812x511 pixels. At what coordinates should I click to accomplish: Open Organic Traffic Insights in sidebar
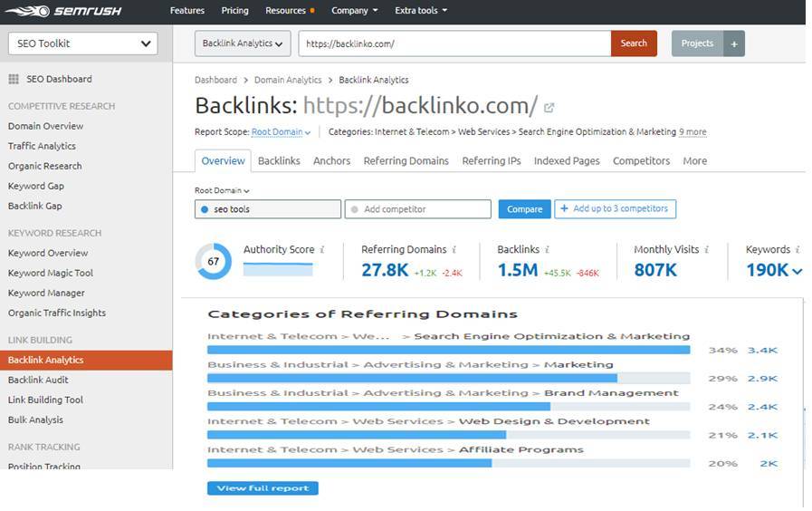57,313
